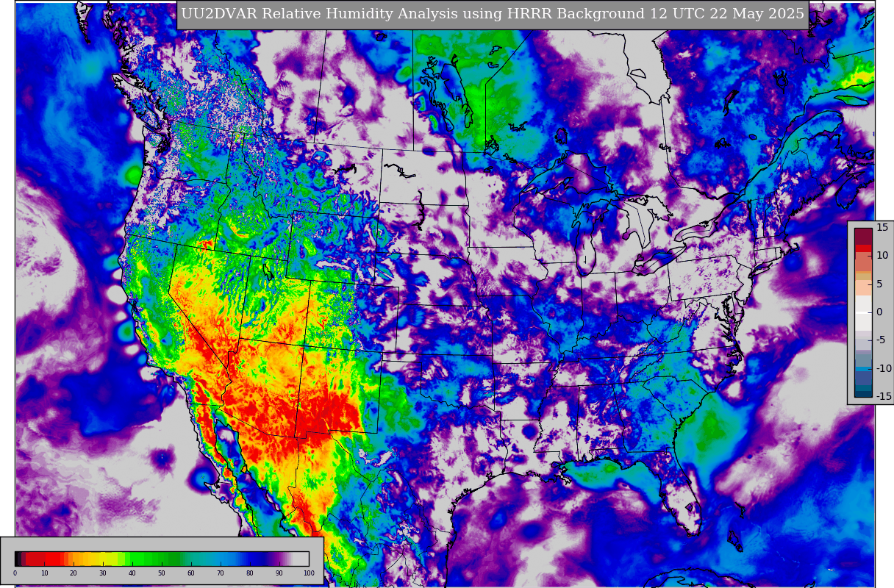Click the '-10' label on the right colorbar

(884, 368)
